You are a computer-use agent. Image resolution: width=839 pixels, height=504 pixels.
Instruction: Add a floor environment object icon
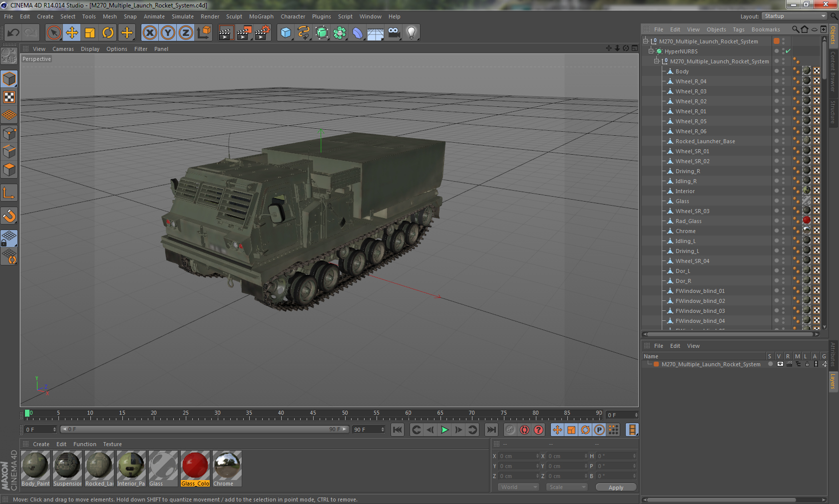coord(376,33)
